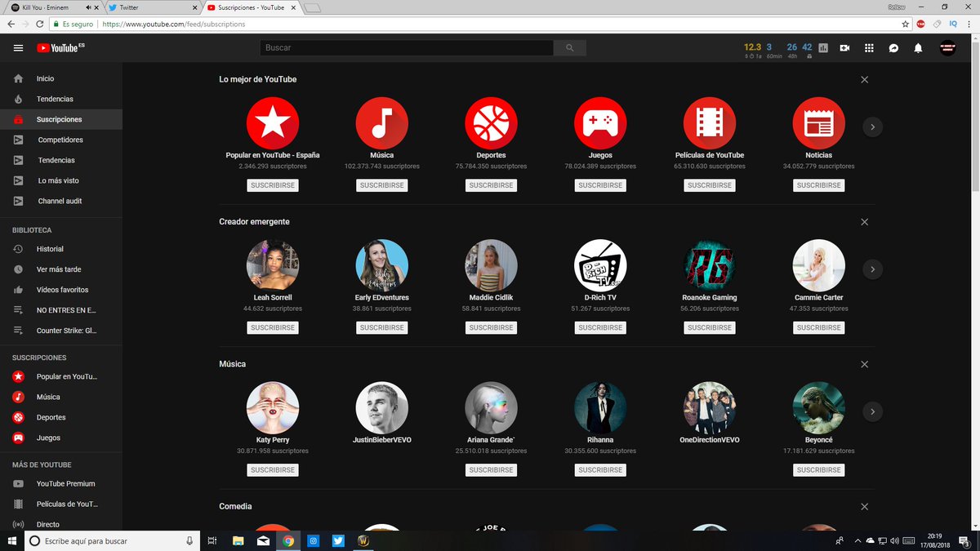980x551 pixels.
Task: Switch to the Kill You - Eminem tab
Action: coord(54,7)
